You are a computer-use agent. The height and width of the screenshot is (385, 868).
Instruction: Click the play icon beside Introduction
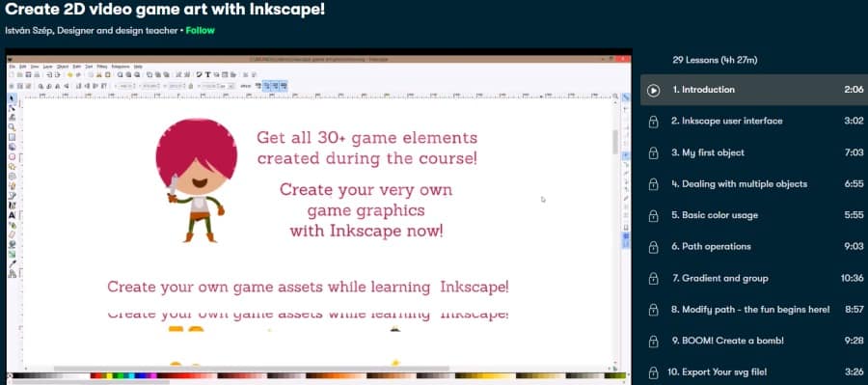tap(653, 90)
